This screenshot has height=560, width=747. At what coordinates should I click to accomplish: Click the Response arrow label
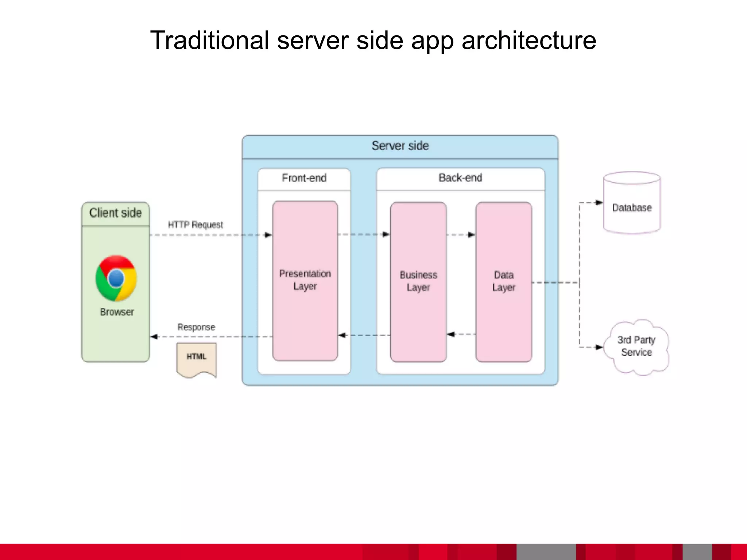click(196, 327)
